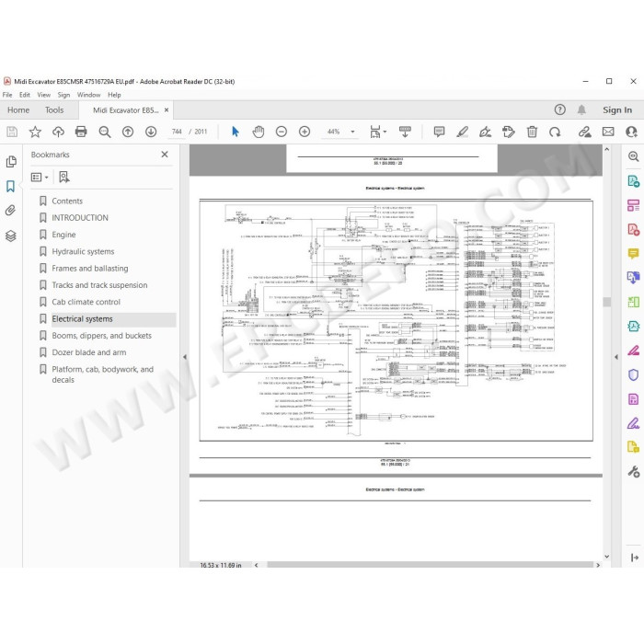The height and width of the screenshot is (644, 644).
Task: Collapse right tools pane arrow
Action: pos(615,357)
